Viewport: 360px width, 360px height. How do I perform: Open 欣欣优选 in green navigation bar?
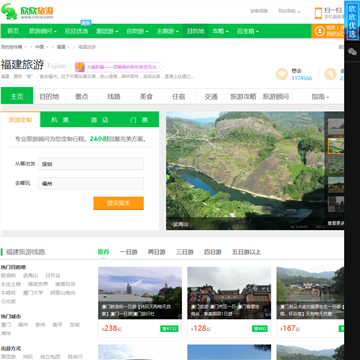pos(76,31)
